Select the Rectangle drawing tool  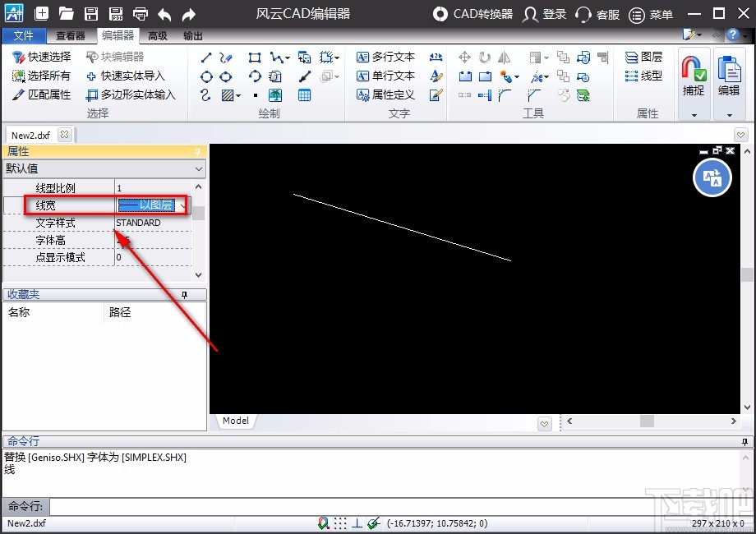tap(255, 58)
